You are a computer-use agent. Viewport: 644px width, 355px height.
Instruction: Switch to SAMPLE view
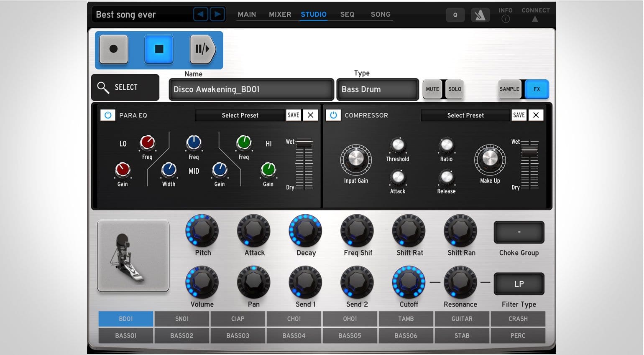click(x=509, y=89)
